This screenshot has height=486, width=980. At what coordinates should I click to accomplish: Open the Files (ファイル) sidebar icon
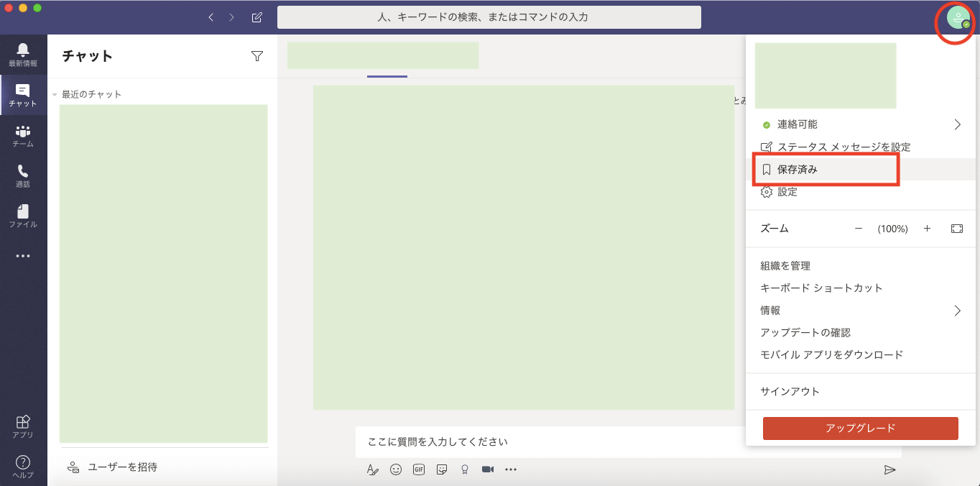click(23, 216)
